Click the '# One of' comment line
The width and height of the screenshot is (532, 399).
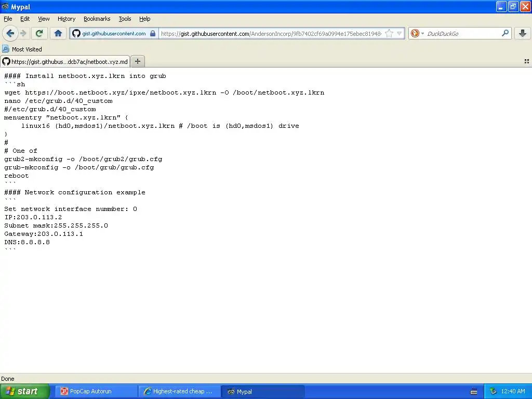point(21,151)
